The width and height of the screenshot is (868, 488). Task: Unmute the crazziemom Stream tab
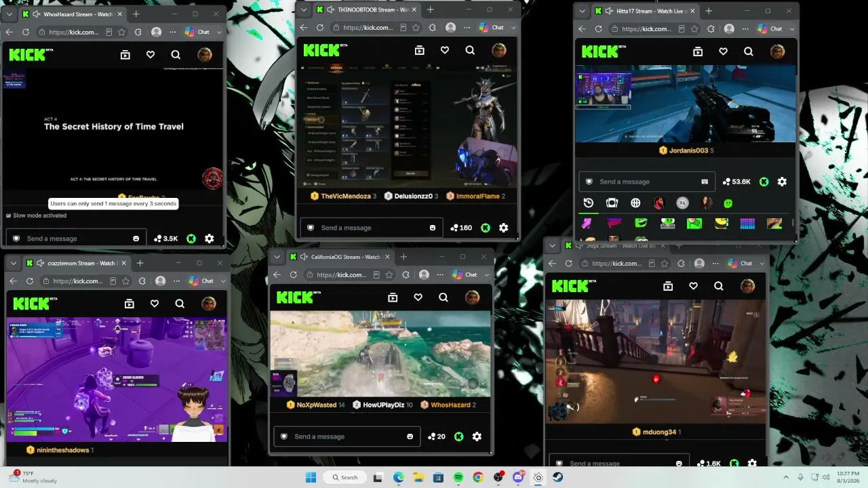41,263
